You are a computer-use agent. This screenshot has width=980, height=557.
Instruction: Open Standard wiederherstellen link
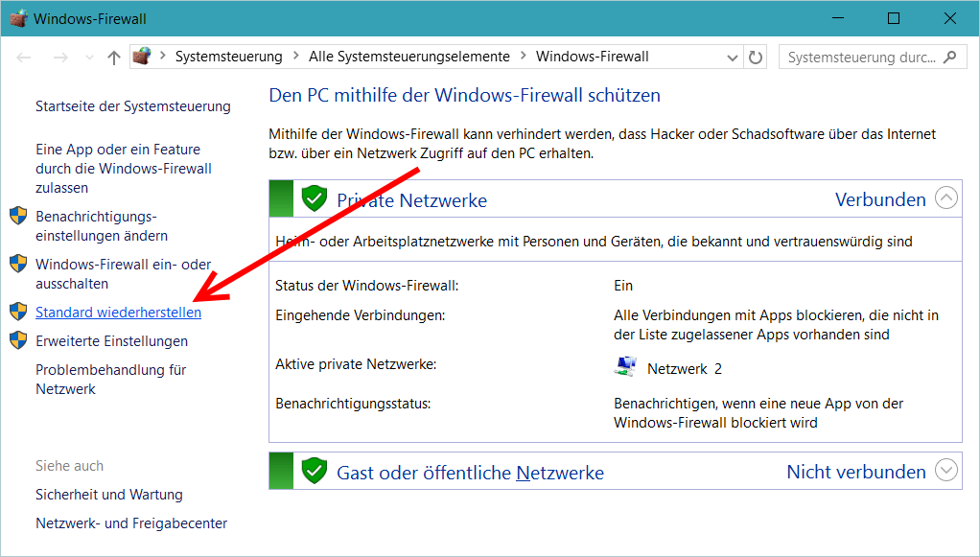pyautogui.click(x=118, y=312)
